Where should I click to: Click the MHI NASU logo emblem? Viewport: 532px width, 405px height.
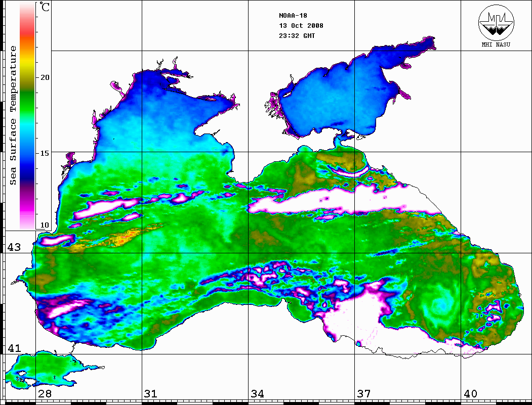point(496,22)
